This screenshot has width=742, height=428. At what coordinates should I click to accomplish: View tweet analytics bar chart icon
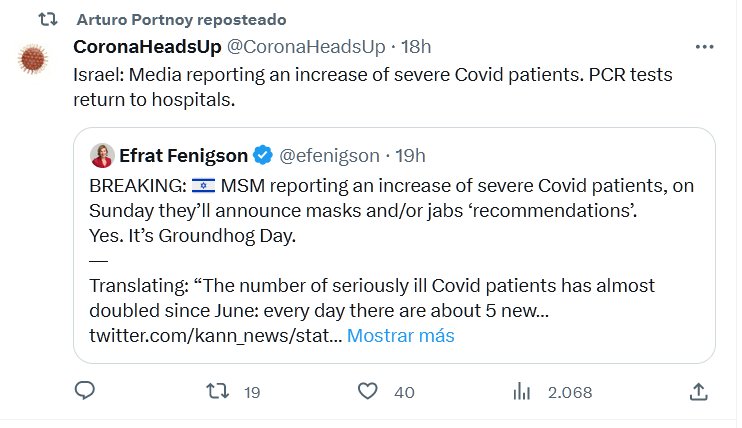point(521,392)
